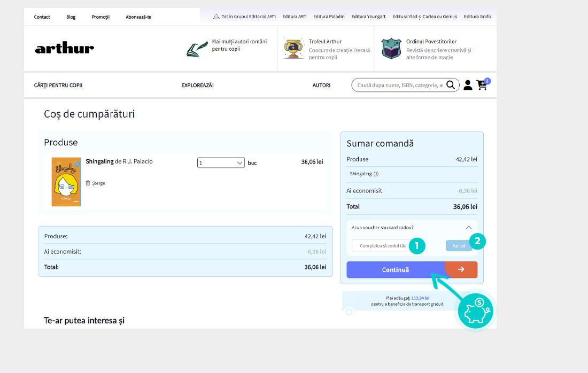This screenshot has width=588, height=373.
Task: Open the Promoții link
Action: tap(100, 17)
